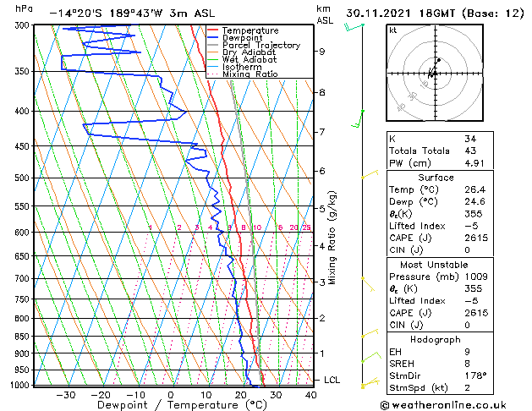Click the LCL marker label
This screenshot has height=411, width=532.
click(332, 381)
